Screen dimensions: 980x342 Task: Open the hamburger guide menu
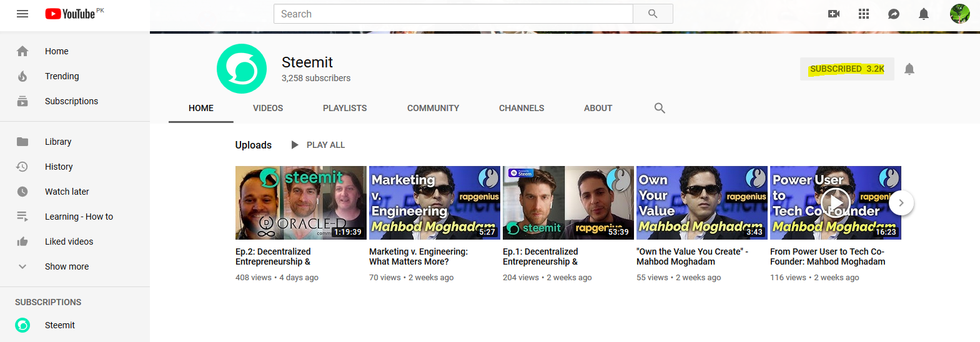(x=22, y=14)
